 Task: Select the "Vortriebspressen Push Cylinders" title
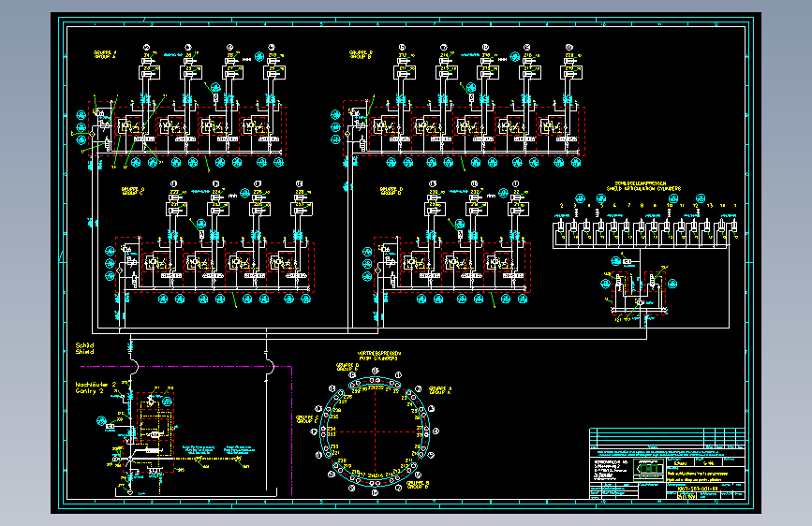click(378, 356)
